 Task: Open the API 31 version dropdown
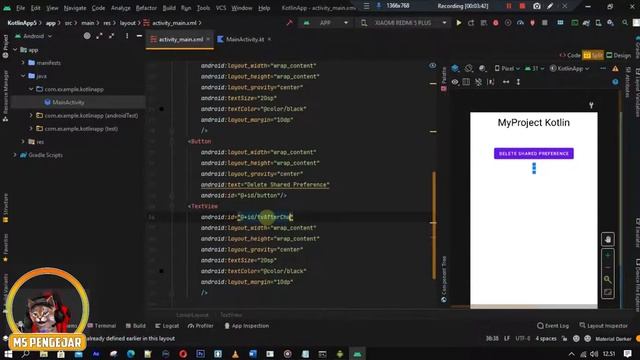(534, 69)
